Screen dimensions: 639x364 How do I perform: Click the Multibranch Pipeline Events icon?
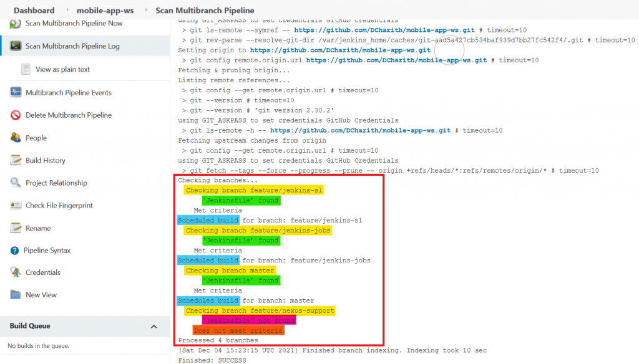[16, 92]
